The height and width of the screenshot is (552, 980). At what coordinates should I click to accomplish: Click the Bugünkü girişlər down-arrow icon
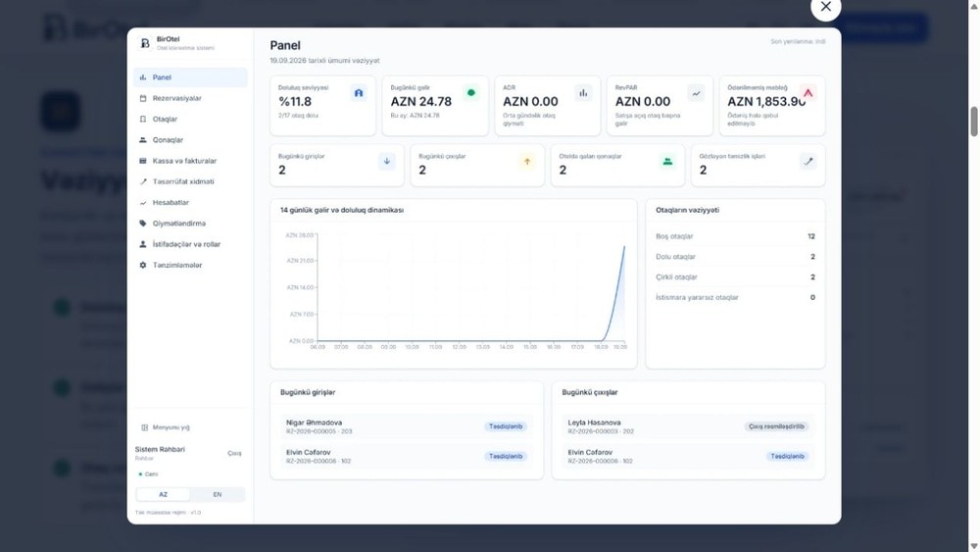[x=387, y=162]
